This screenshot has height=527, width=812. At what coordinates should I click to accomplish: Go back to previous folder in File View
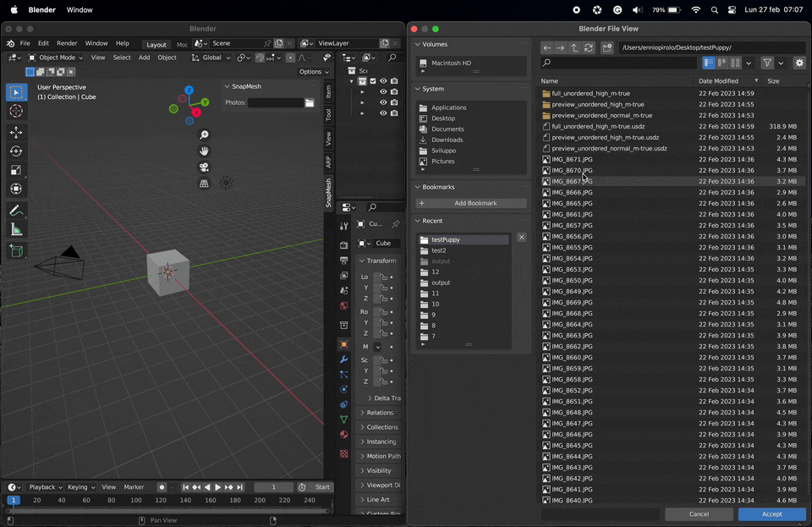(547, 47)
